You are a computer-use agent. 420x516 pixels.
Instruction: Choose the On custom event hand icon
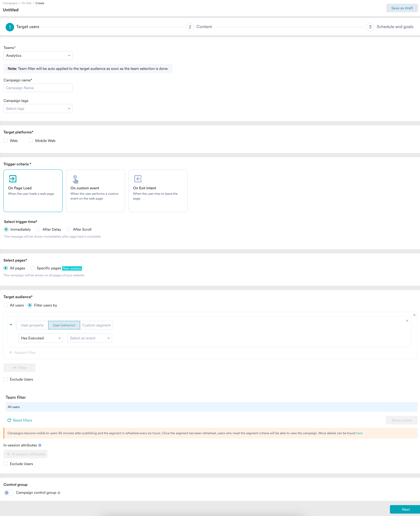click(75, 179)
